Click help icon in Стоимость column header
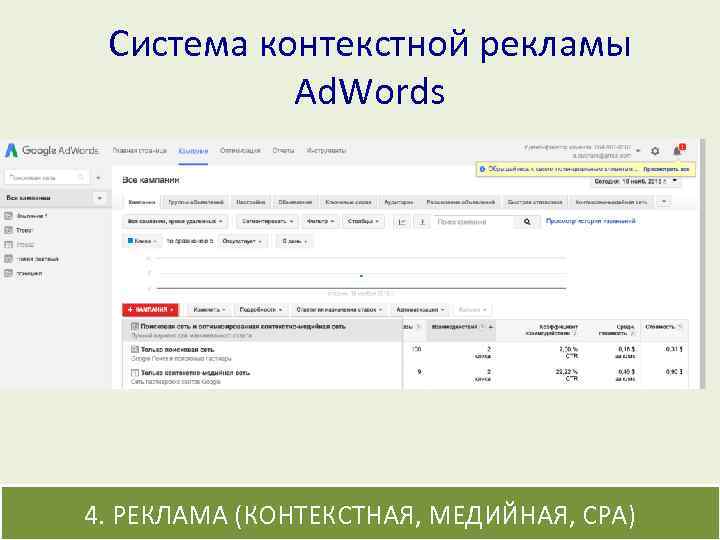The height and width of the screenshot is (540, 720). (x=680, y=326)
